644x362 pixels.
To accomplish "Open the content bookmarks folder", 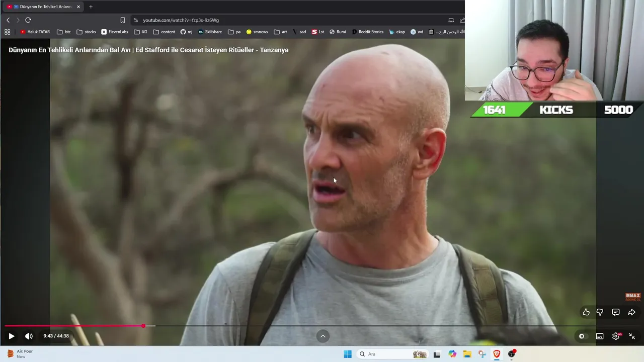I will tap(164, 32).
